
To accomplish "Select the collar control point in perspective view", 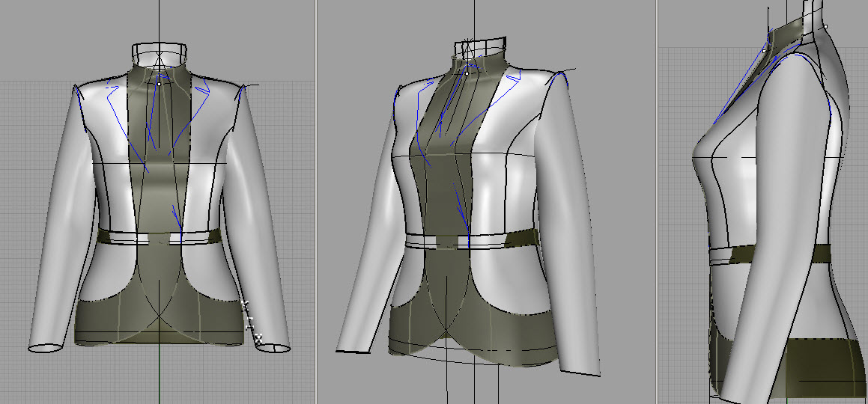I will [467, 73].
